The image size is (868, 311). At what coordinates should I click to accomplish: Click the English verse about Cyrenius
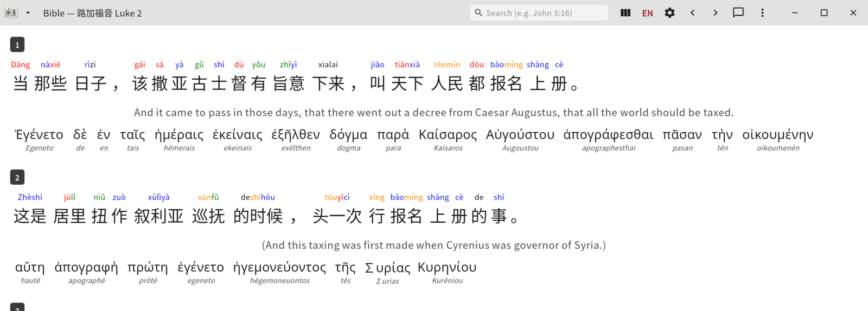[434, 245]
